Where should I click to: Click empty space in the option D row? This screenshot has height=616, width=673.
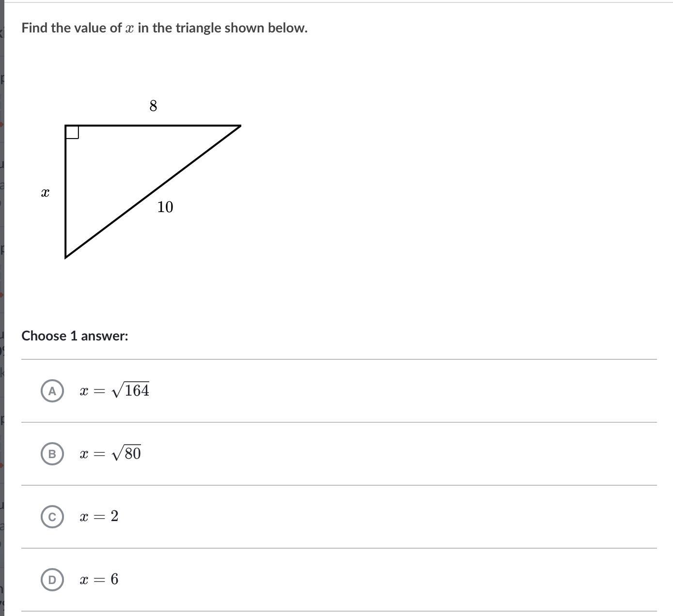pyautogui.click(x=388, y=580)
